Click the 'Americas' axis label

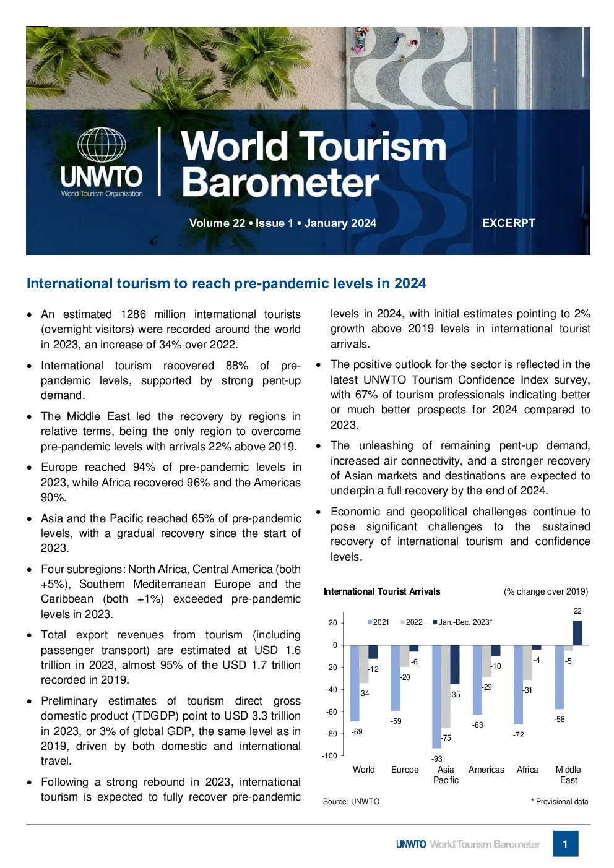coord(486,770)
